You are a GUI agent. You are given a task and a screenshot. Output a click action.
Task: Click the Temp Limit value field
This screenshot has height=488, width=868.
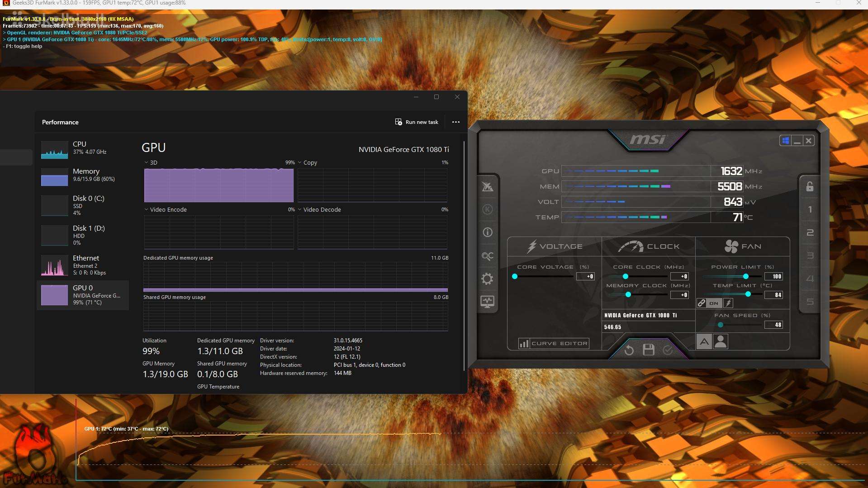pyautogui.click(x=773, y=295)
